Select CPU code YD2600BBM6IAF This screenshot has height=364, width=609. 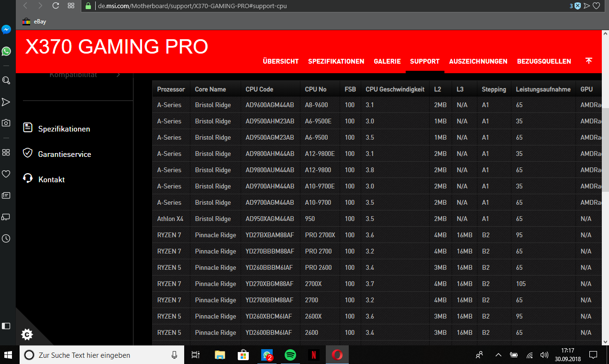(x=270, y=333)
